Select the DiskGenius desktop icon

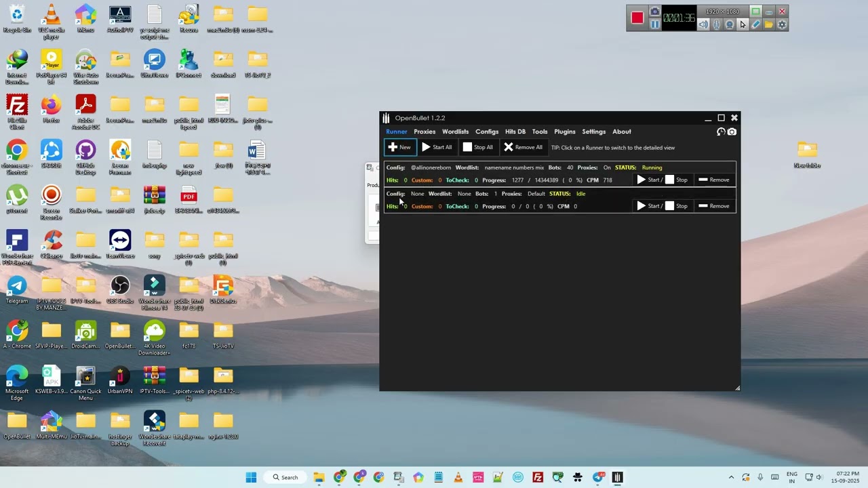[222, 289]
